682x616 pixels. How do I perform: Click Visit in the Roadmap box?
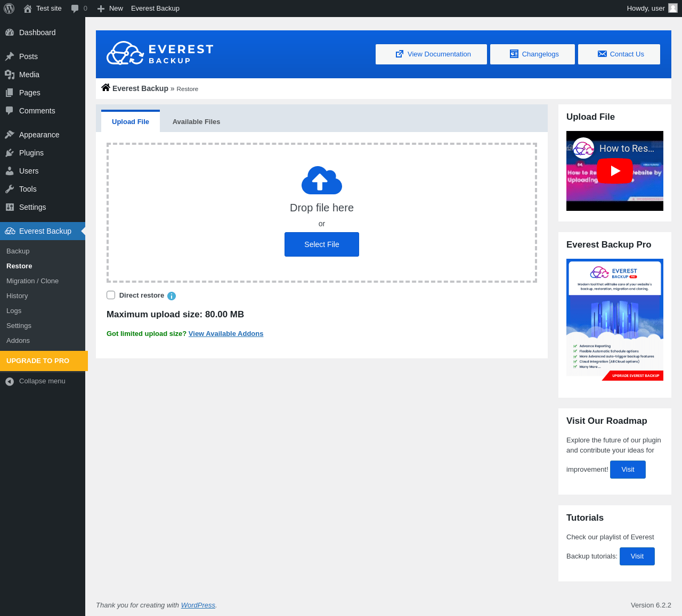click(x=628, y=470)
